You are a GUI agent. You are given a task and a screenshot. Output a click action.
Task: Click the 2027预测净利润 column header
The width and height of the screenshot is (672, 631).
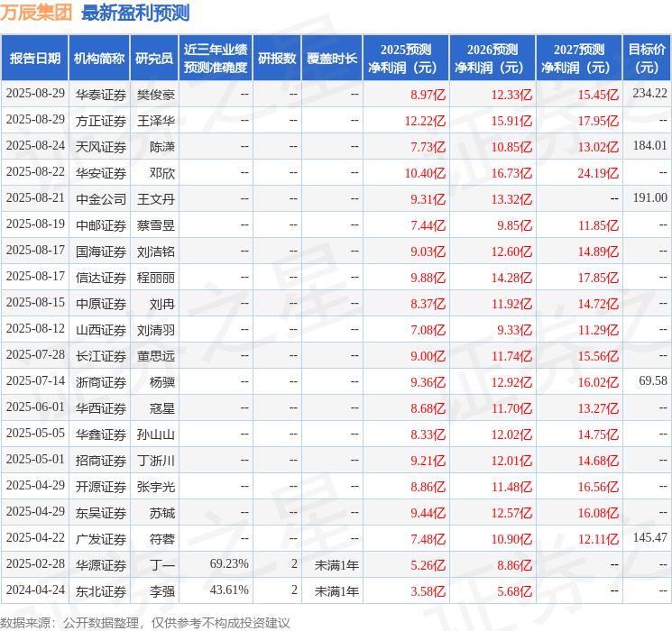pos(579,59)
